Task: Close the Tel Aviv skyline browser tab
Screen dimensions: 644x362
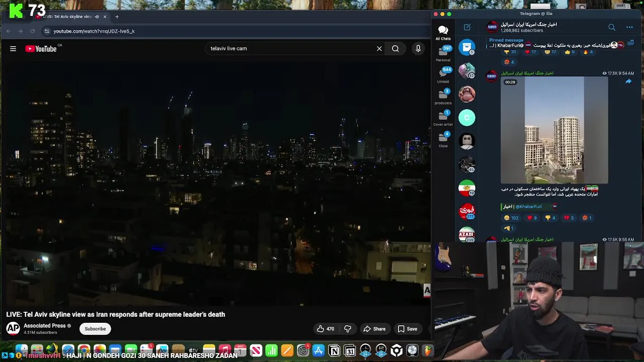Action: [105, 17]
